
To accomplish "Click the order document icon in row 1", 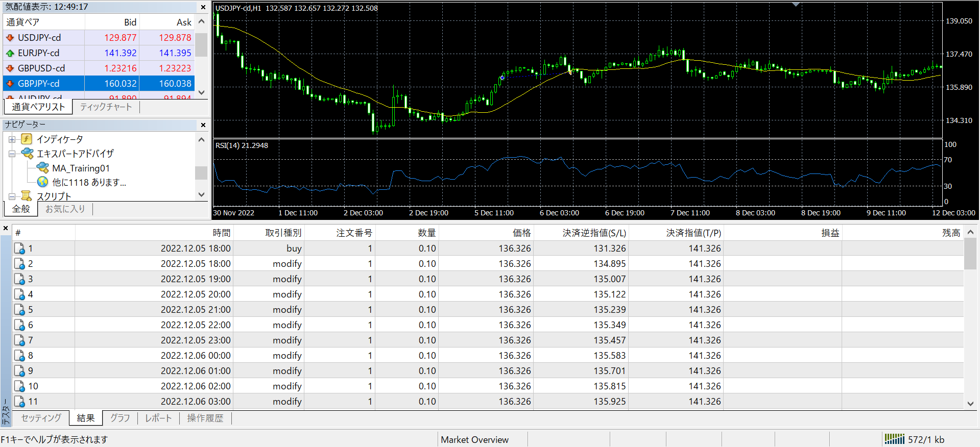I will coord(19,249).
